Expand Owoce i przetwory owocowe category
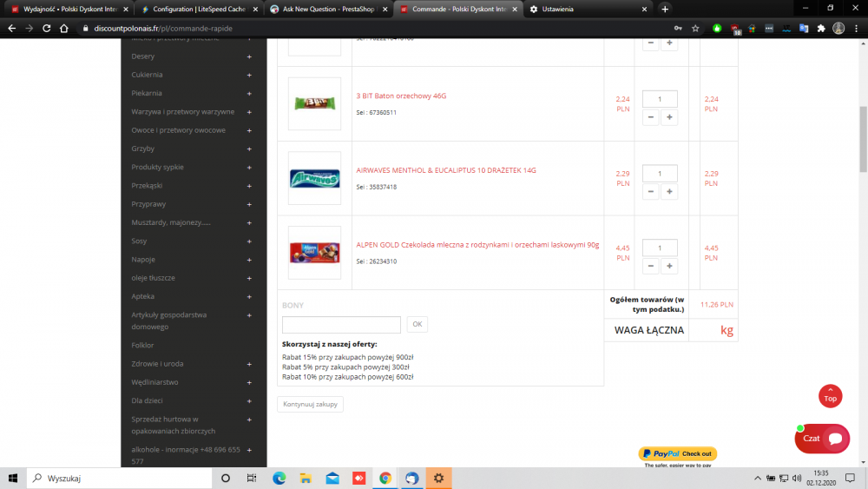 click(x=249, y=130)
